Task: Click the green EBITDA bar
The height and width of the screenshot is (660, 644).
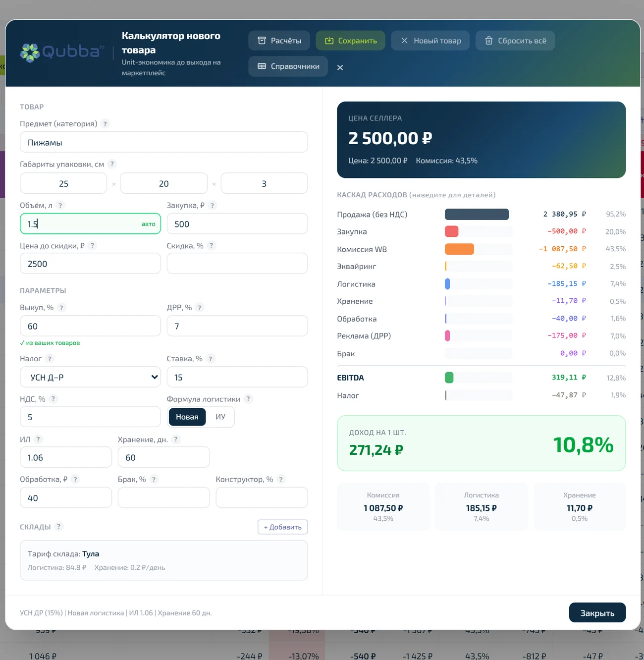Action: (x=449, y=378)
